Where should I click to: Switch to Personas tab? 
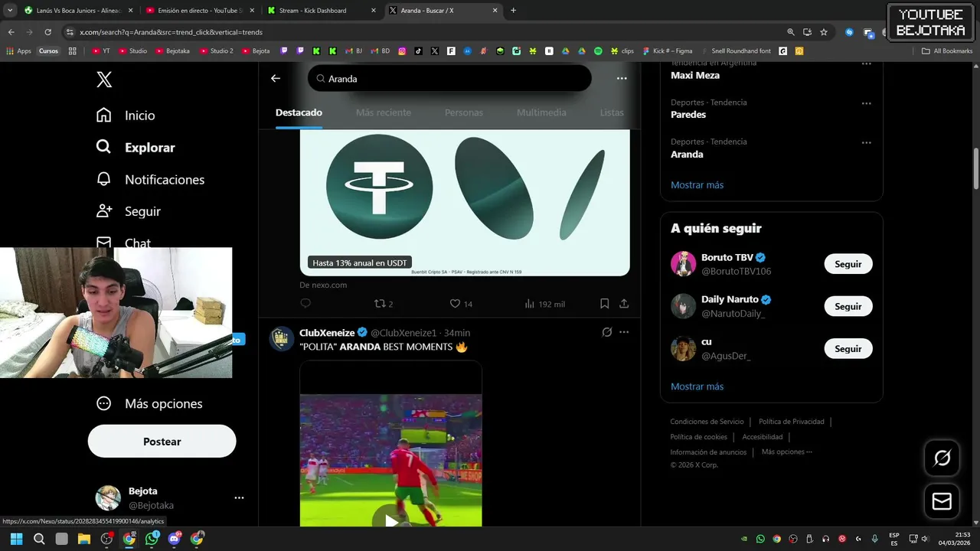tap(464, 112)
